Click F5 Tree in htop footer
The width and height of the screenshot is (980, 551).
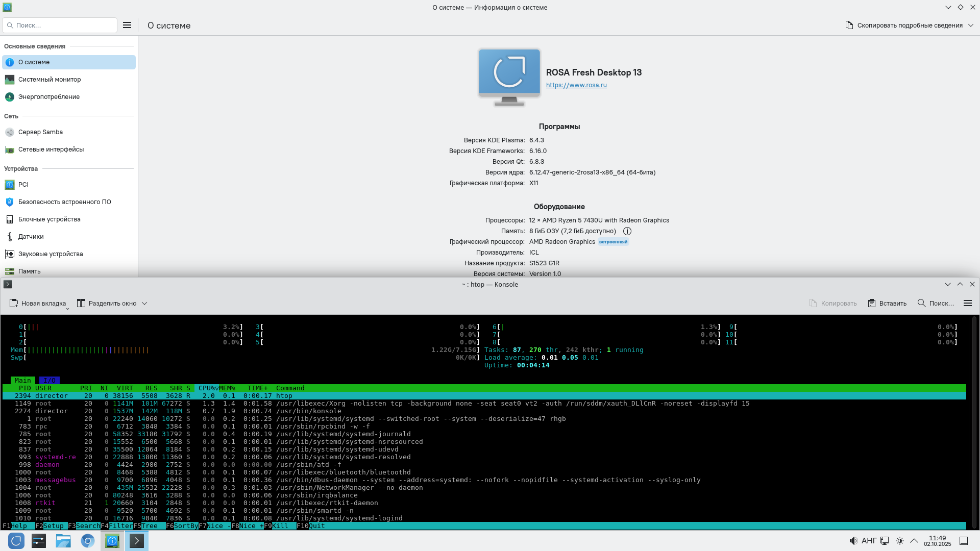(x=149, y=526)
